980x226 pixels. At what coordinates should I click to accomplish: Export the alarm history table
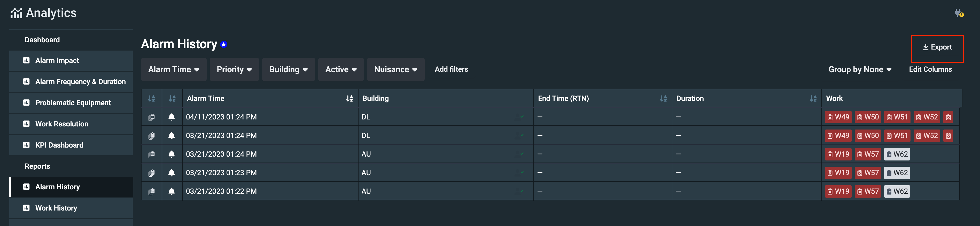coord(937,47)
